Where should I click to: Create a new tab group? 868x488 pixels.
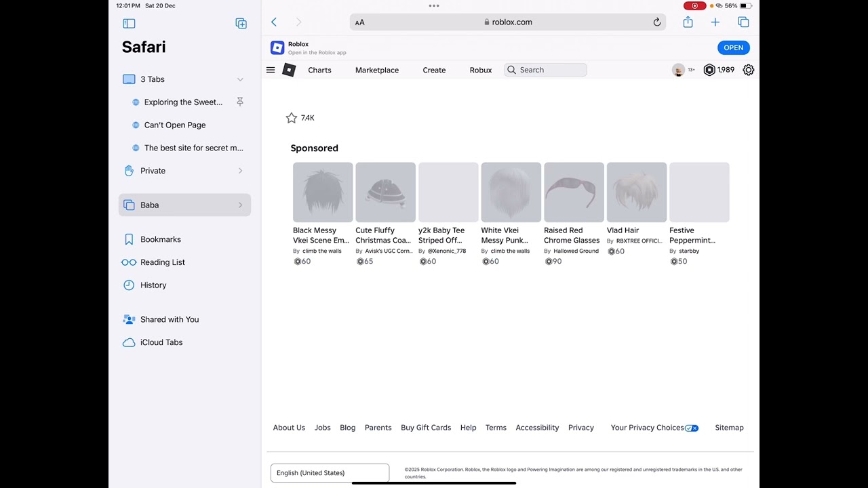coord(241,23)
